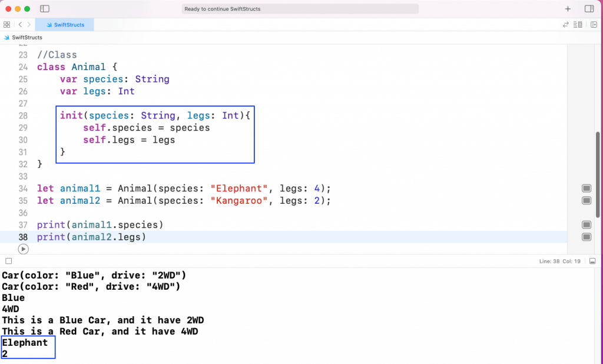Select the SwiftStructs editor tab
Image resolution: width=603 pixels, height=364 pixels.
[x=64, y=25]
